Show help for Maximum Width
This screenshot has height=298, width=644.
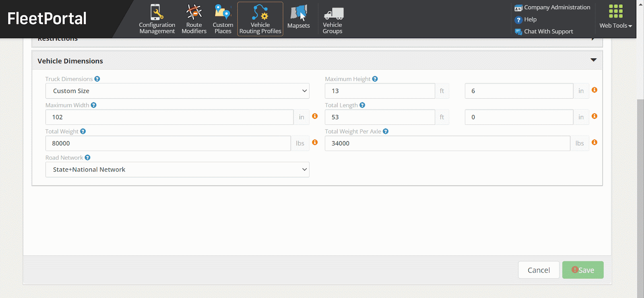[93, 105]
